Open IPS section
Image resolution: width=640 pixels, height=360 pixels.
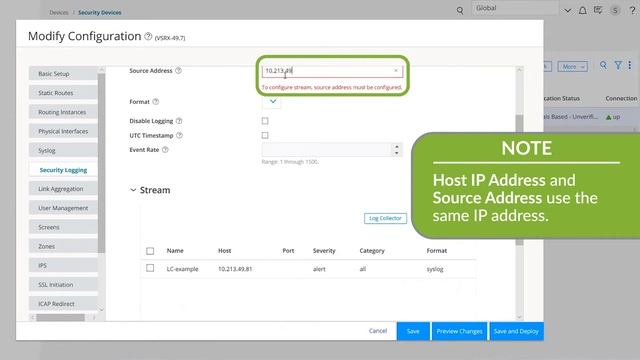(x=63, y=266)
